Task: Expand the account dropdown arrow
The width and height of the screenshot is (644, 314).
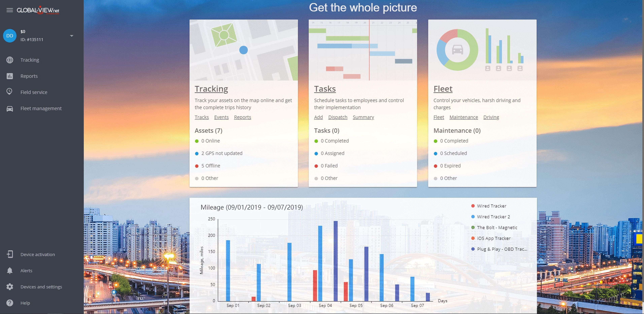Action: click(x=72, y=36)
